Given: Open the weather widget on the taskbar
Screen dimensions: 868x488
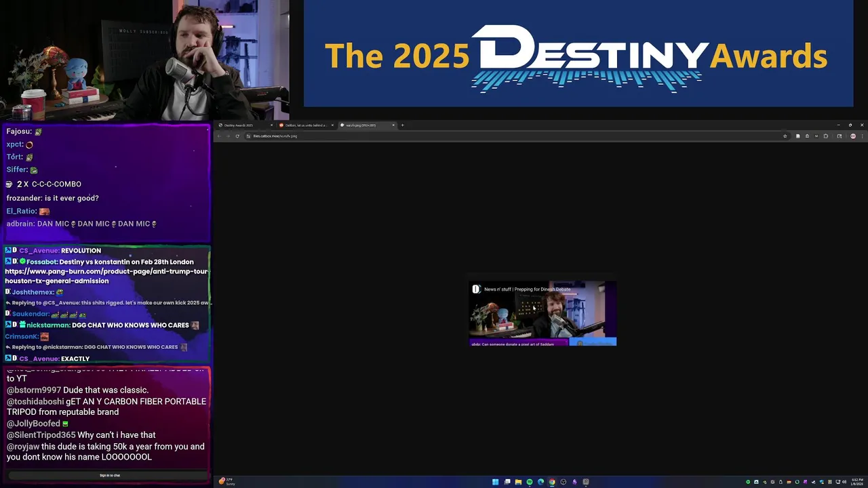Looking at the screenshot, I should pos(227,482).
